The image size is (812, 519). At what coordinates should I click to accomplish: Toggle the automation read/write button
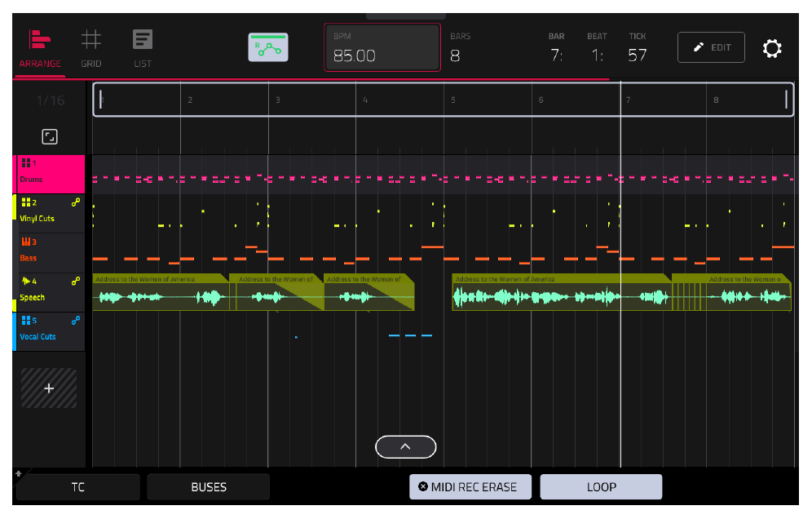click(268, 47)
